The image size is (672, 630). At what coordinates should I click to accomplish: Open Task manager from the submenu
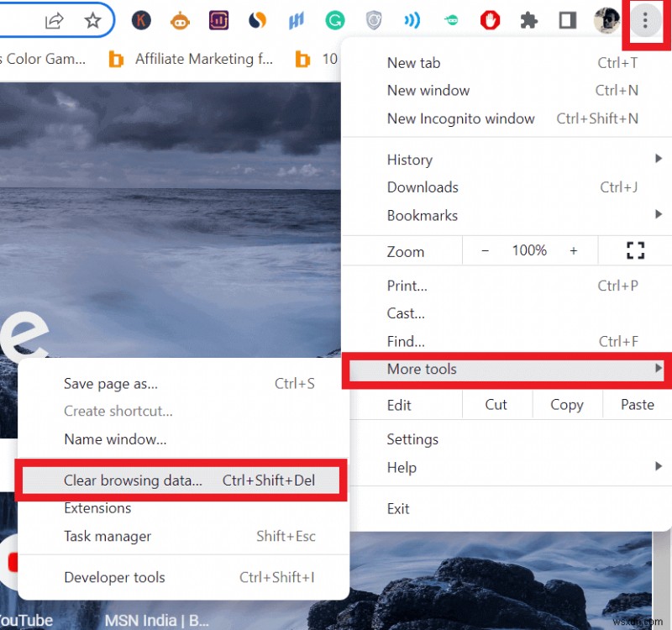pos(107,536)
